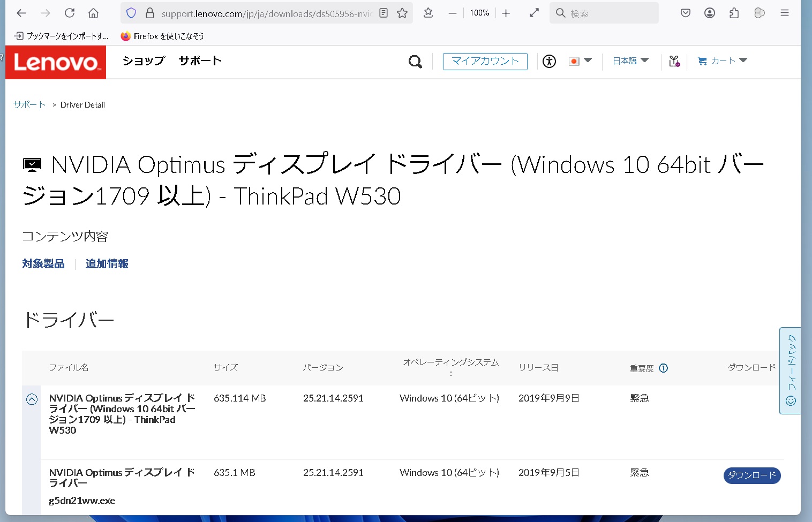
Task: Jump to 対象製品 section link
Action: pyautogui.click(x=43, y=263)
